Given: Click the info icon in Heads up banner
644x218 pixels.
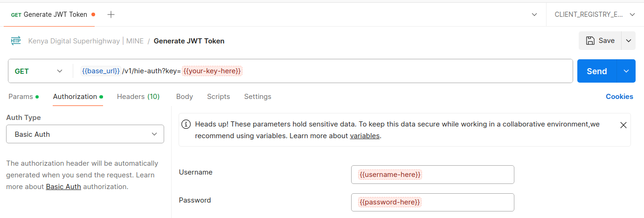Looking at the screenshot, I should 186,124.
